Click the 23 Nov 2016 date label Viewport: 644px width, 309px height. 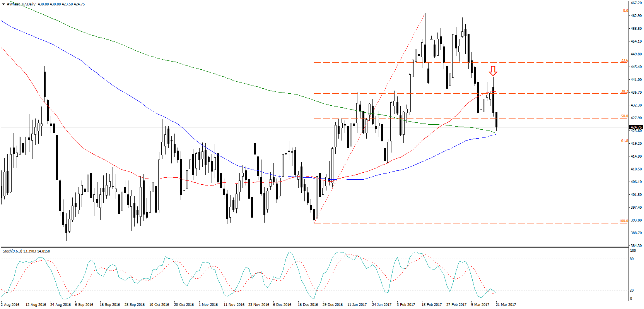tap(259, 305)
